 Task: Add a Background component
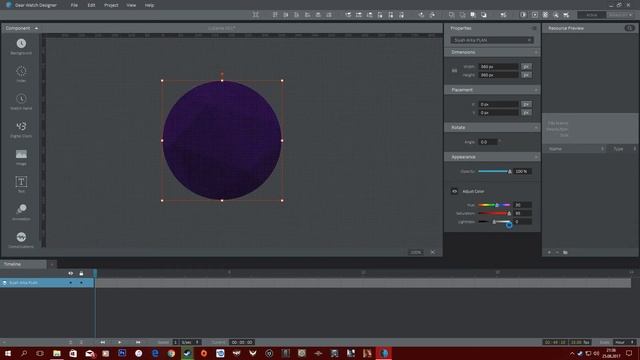(x=21, y=46)
